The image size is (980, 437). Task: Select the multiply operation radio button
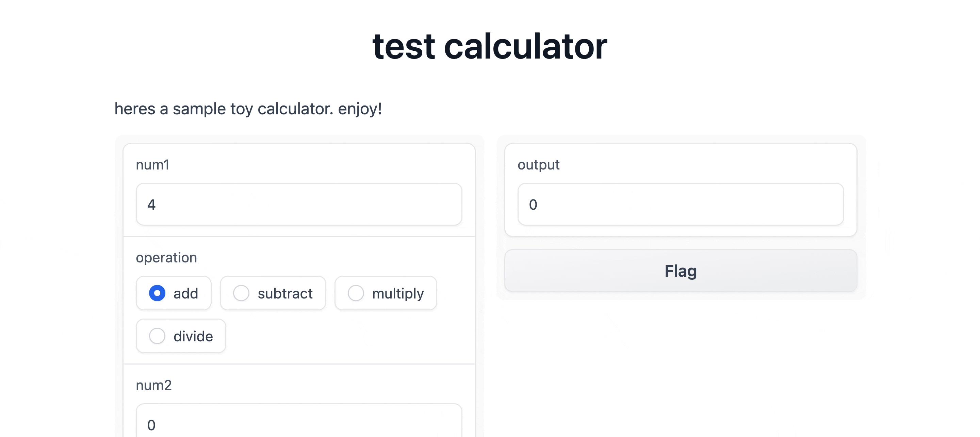coord(357,293)
